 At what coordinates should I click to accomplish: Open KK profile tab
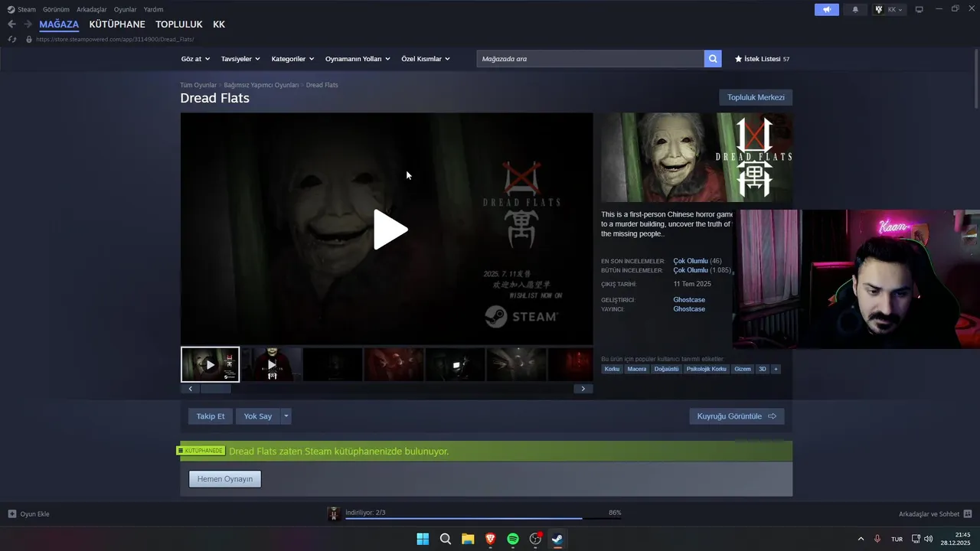pos(219,24)
